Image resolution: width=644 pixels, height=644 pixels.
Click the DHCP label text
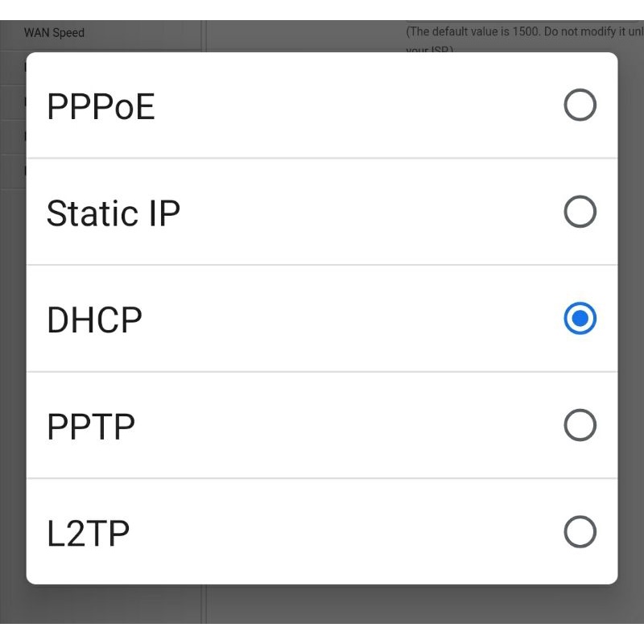pos(94,320)
